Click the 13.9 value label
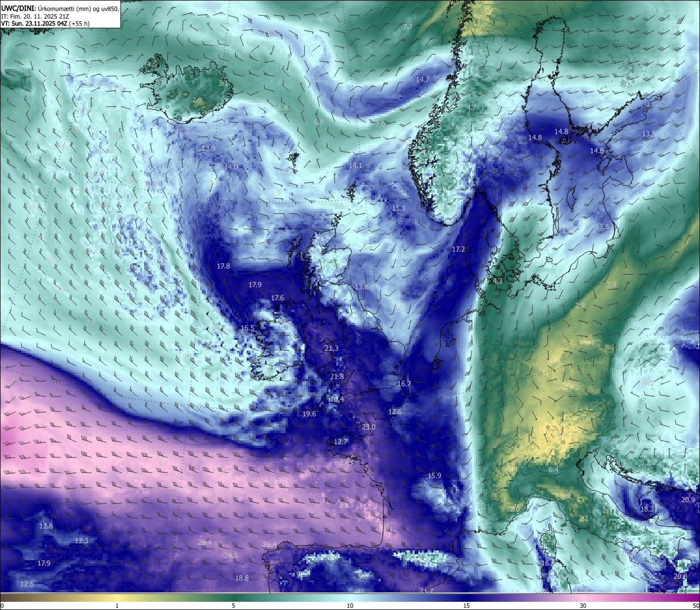 coord(208,149)
